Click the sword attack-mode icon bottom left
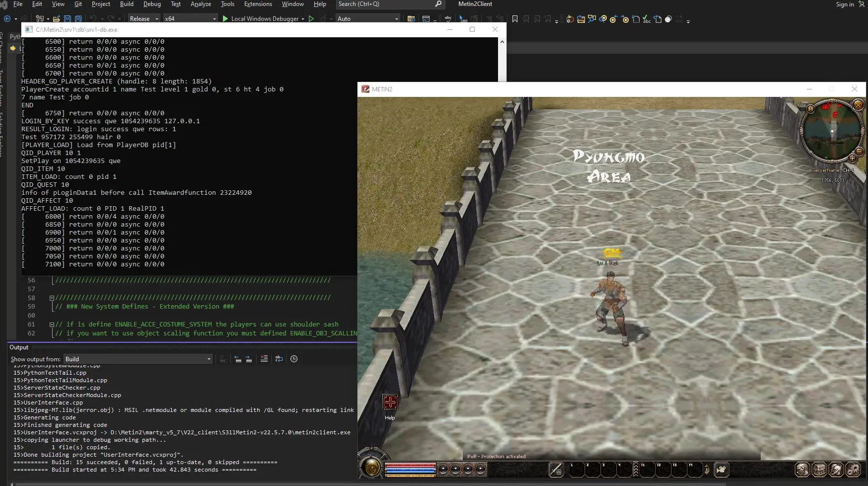The image size is (868, 486). [x=556, y=469]
